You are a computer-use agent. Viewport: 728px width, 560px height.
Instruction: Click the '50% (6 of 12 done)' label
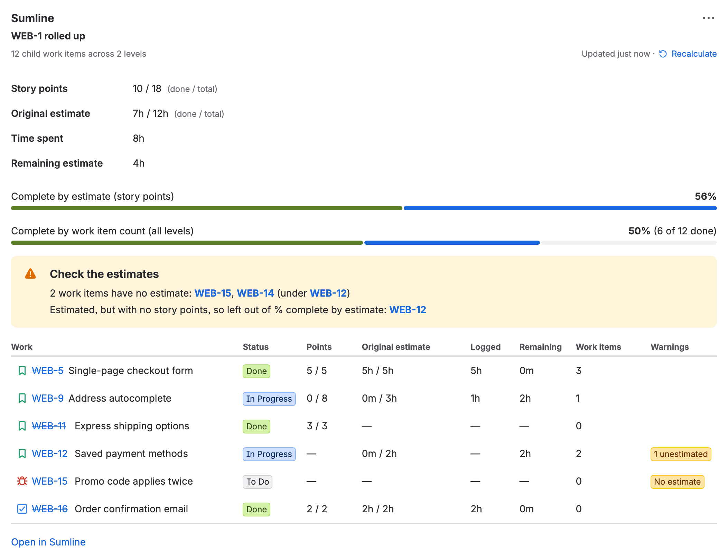click(672, 231)
